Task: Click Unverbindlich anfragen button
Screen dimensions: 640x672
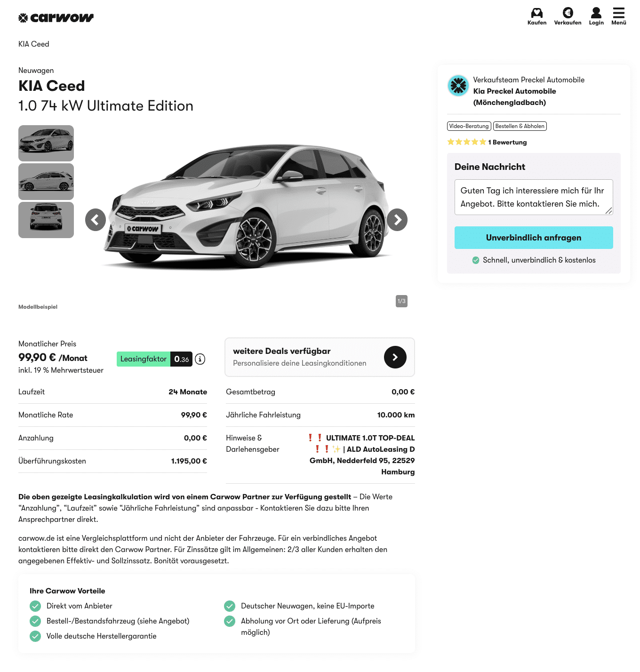Action: [534, 238]
